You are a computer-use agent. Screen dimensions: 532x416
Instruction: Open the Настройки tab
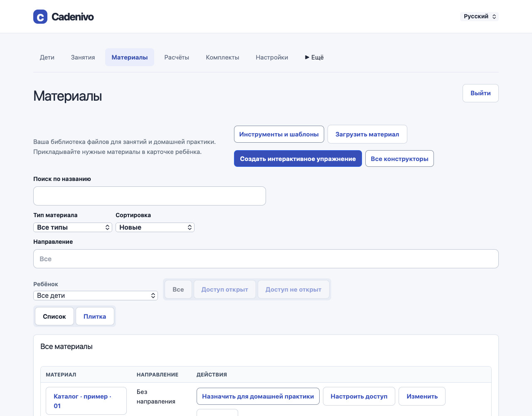click(272, 57)
